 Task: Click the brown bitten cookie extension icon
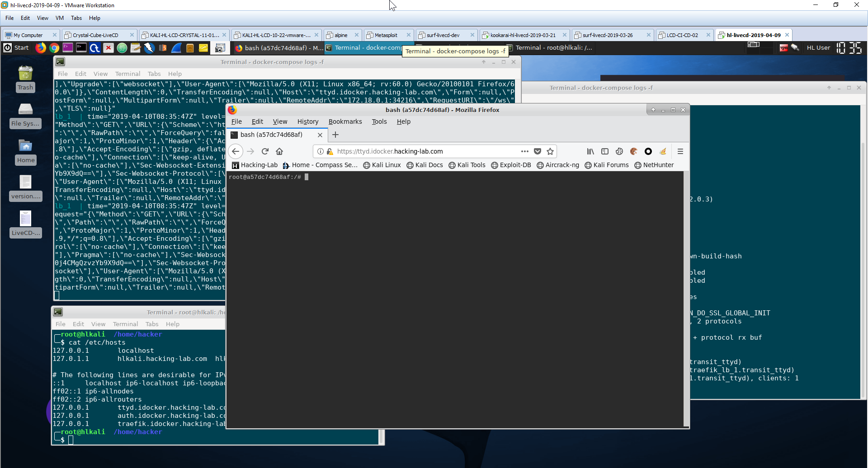coord(634,151)
